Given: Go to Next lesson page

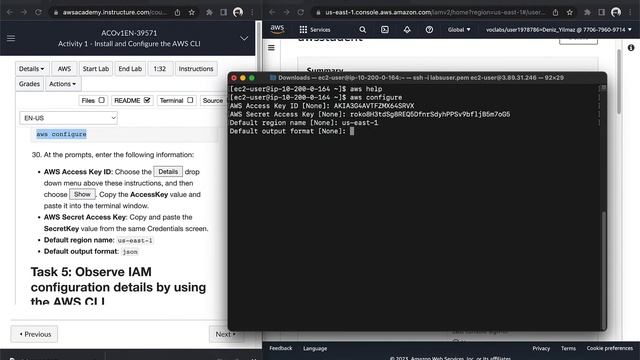Looking at the screenshot, I should click(x=225, y=334).
